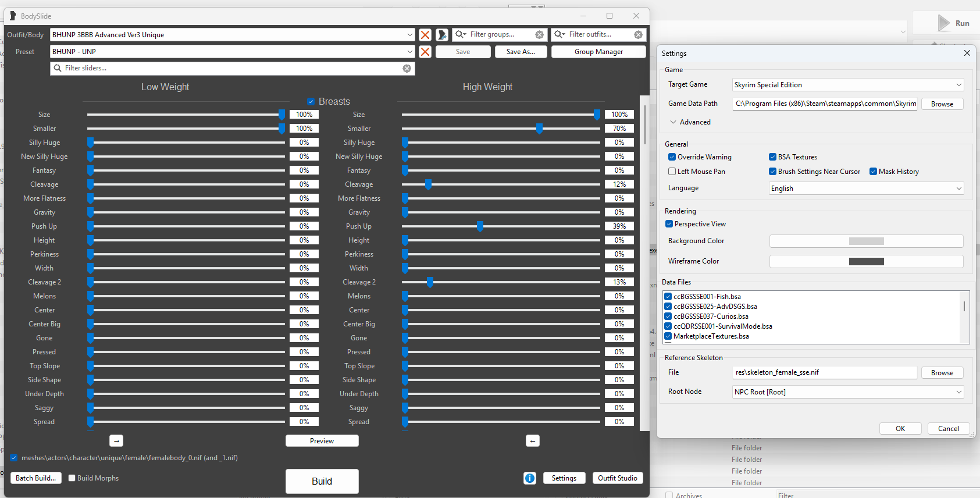This screenshot has height=498, width=980.
Task: Toggle Brush Settings Near Cursor
Action: pyautogui.click(x=772, y=172)
